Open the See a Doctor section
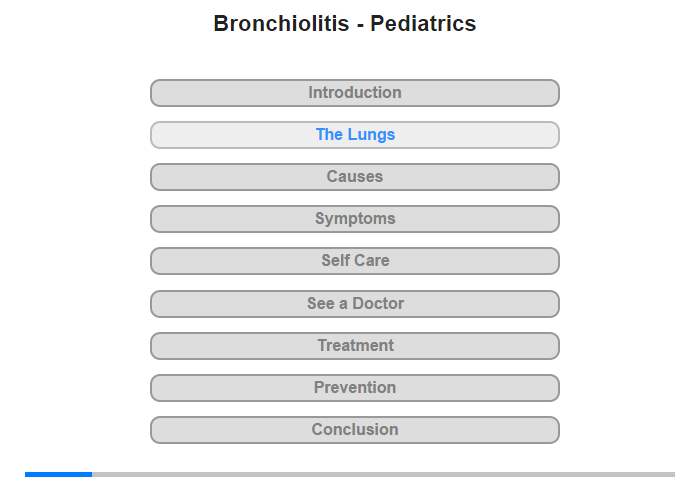Image resolution: width=700 pixels, height=480 pixels. tap(354, 304)
